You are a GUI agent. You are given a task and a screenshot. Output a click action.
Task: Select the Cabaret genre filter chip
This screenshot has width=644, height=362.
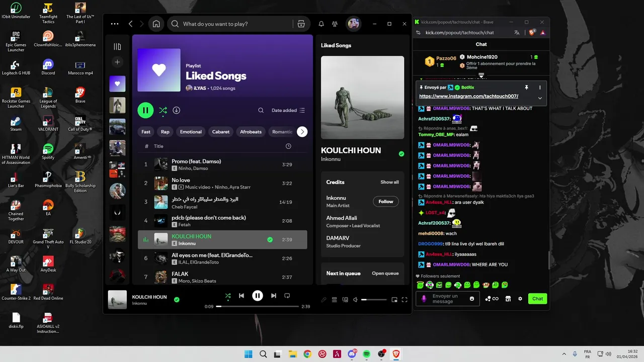pyautogui.click(x=221, y=132)
